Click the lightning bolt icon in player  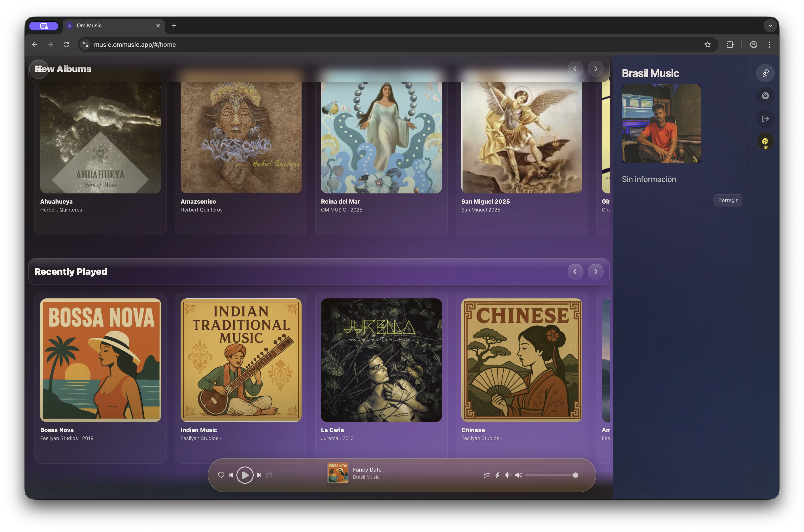[x=497, y=475]
